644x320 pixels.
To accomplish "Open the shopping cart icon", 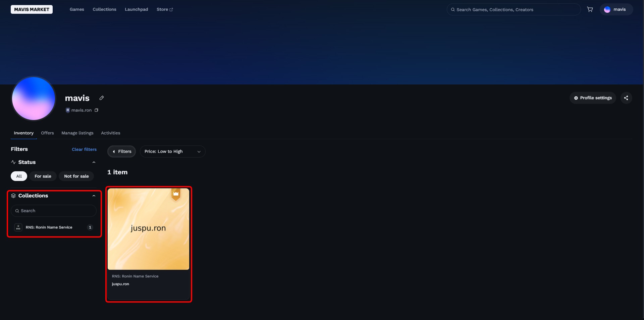I will point(590,9).
